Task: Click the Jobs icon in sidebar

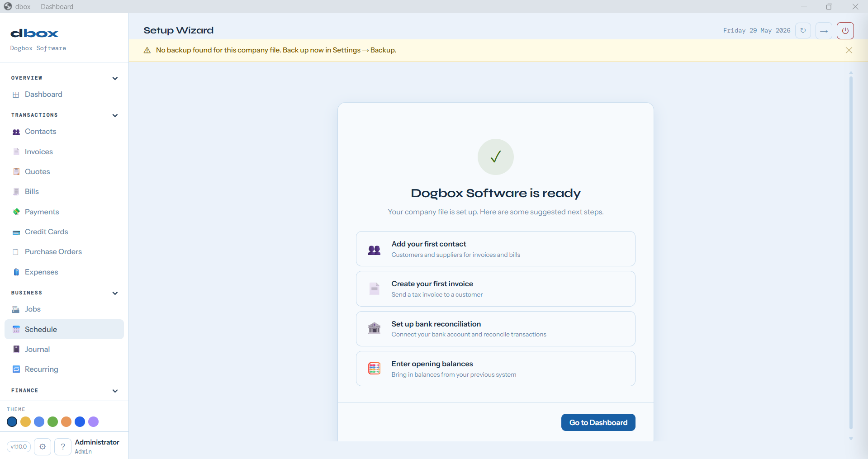Action: [16, 309]
